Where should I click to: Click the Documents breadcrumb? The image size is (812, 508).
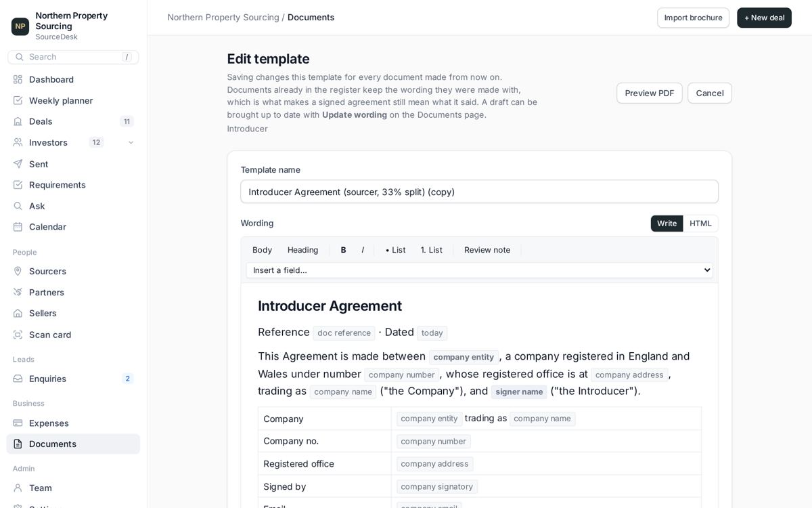pyautogui.click(x=311, y=18)
